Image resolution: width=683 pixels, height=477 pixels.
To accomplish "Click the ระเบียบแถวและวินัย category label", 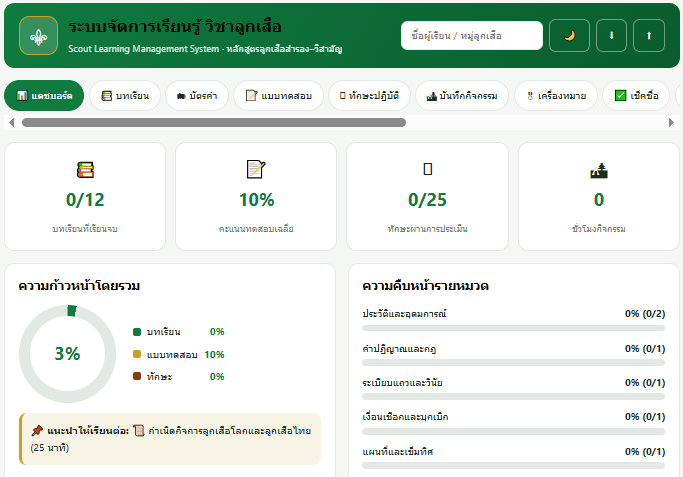I will click(x=402, y=383).
